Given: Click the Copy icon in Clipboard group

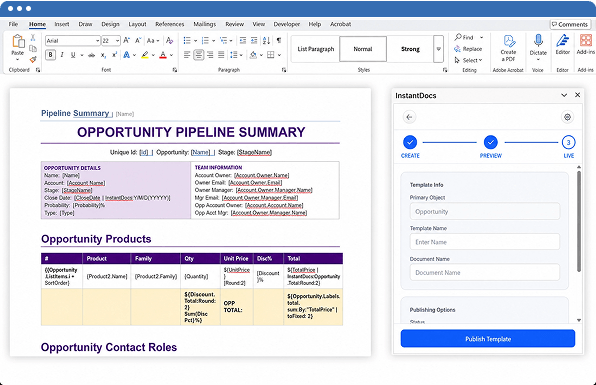Looking at the screenshot, I should point(33,48).
